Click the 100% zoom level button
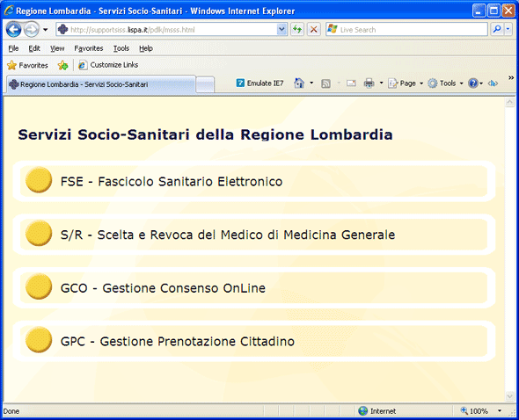 pyautogui.click(x=474, y=411)
